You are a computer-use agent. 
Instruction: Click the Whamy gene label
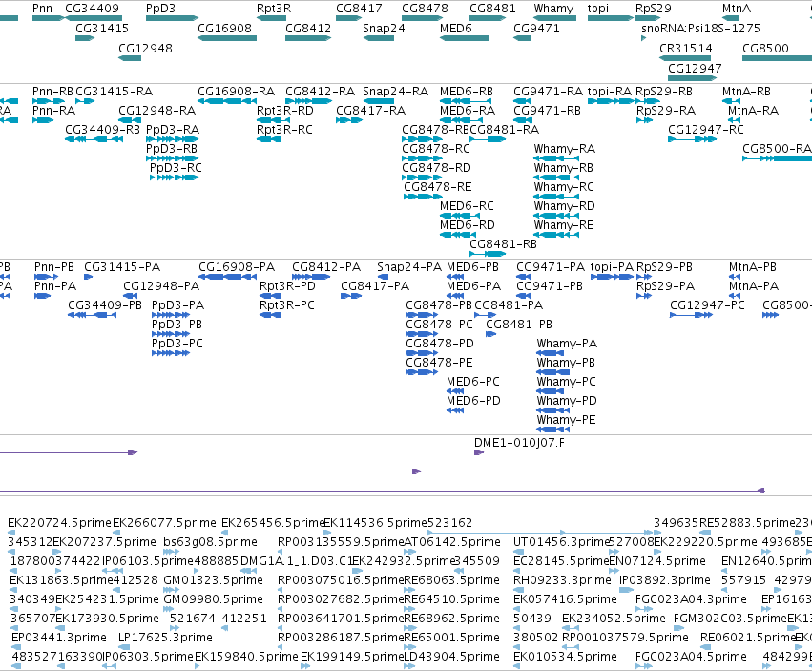553,9
